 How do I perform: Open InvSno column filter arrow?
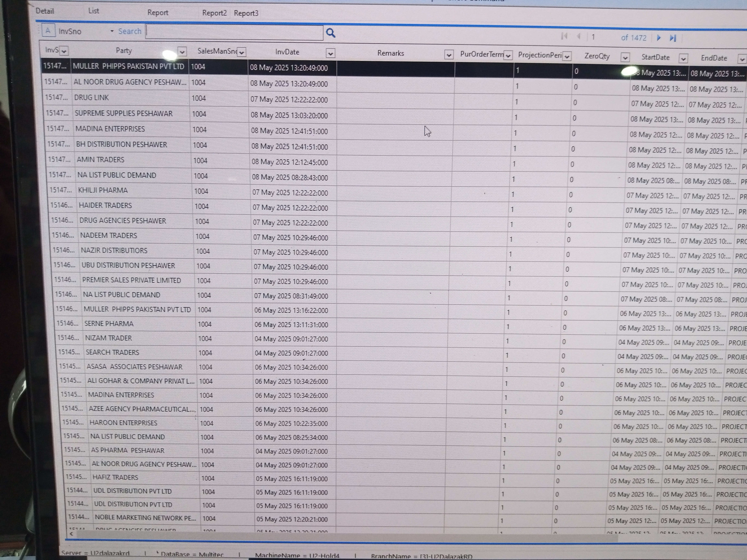[64, 51]
